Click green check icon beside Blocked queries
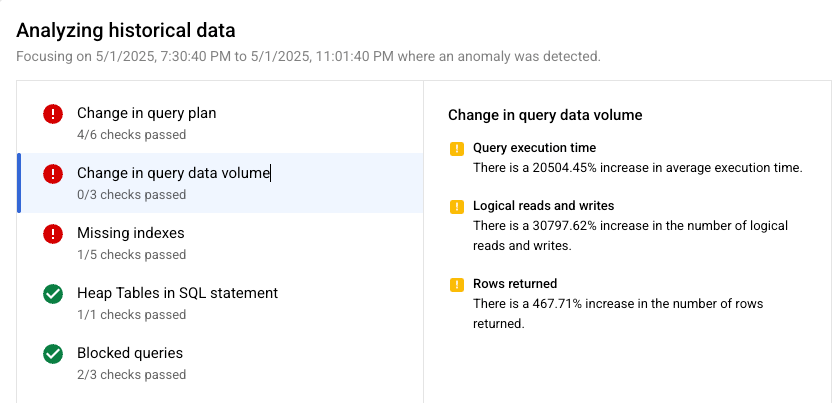The height and width of the screenshot is (403, 838). point(53,354)
